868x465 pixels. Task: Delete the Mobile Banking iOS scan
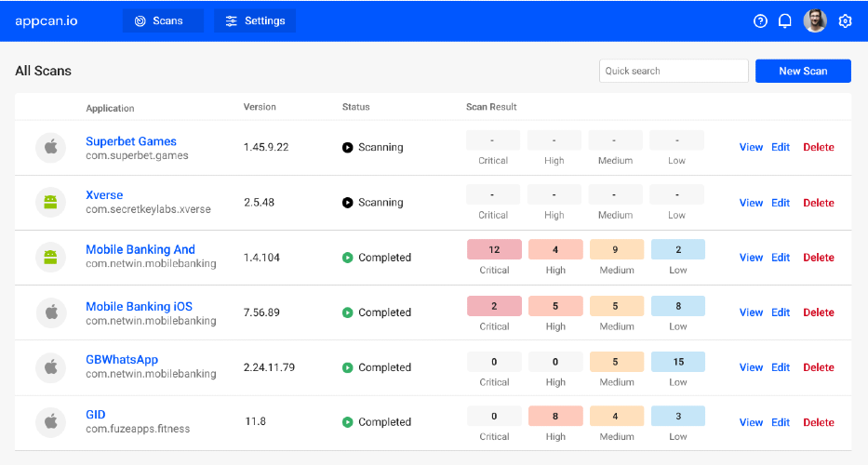click(819, 312)
